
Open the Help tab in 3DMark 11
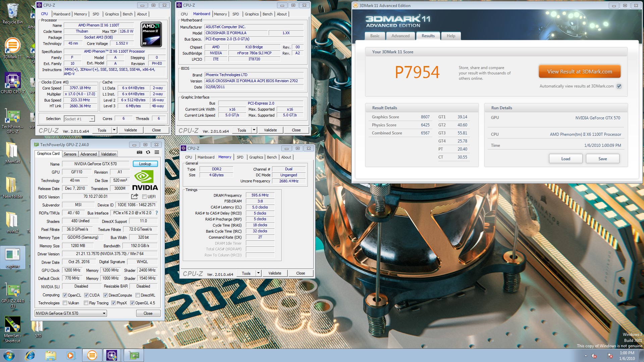[x=451, y=36]
